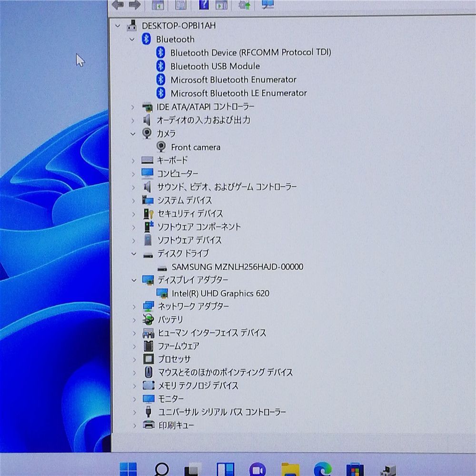476x476 pixels.
Task: Collapse the ディスプレイ アダプター category
Action: click(134, 280)
